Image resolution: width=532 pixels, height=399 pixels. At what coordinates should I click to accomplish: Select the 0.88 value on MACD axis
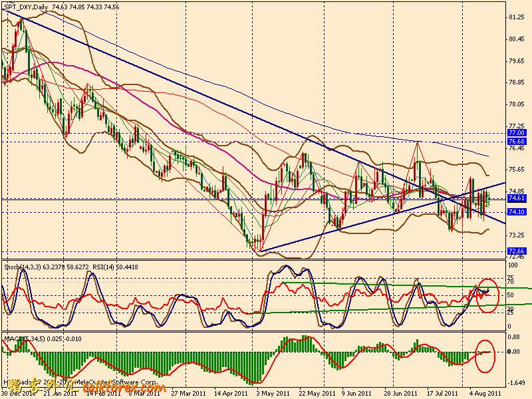[513, 337]
